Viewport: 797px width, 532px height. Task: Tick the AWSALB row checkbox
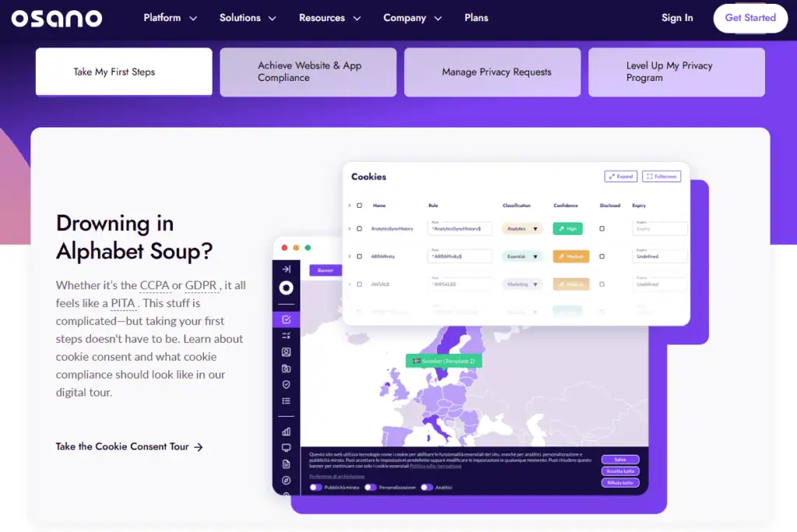click(360, 285)
